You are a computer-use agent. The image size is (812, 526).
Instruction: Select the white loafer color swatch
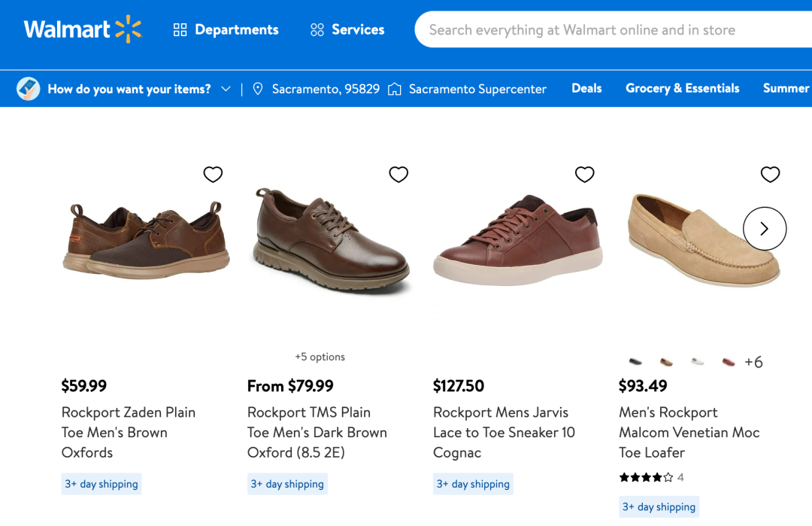(x=697, y=362)
